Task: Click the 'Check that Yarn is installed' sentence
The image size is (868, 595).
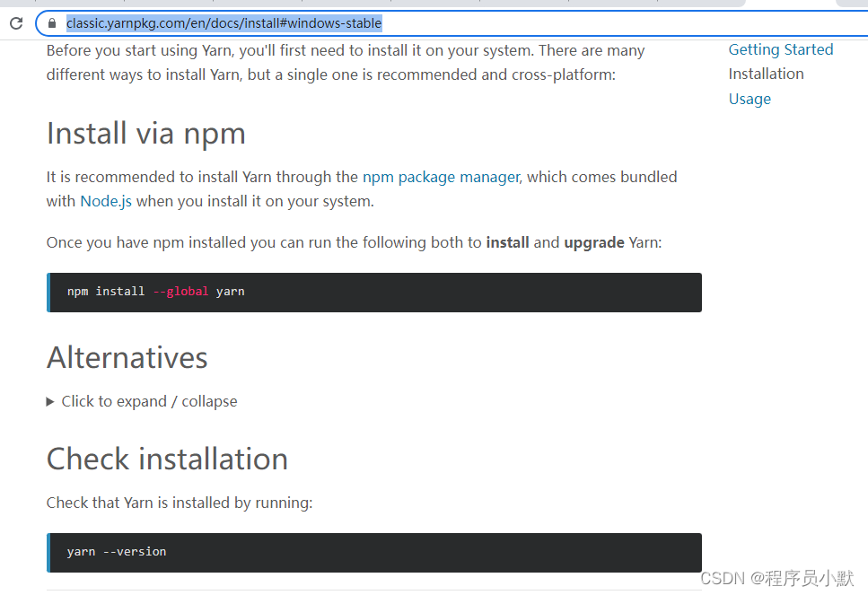Action: click(180, 503)
